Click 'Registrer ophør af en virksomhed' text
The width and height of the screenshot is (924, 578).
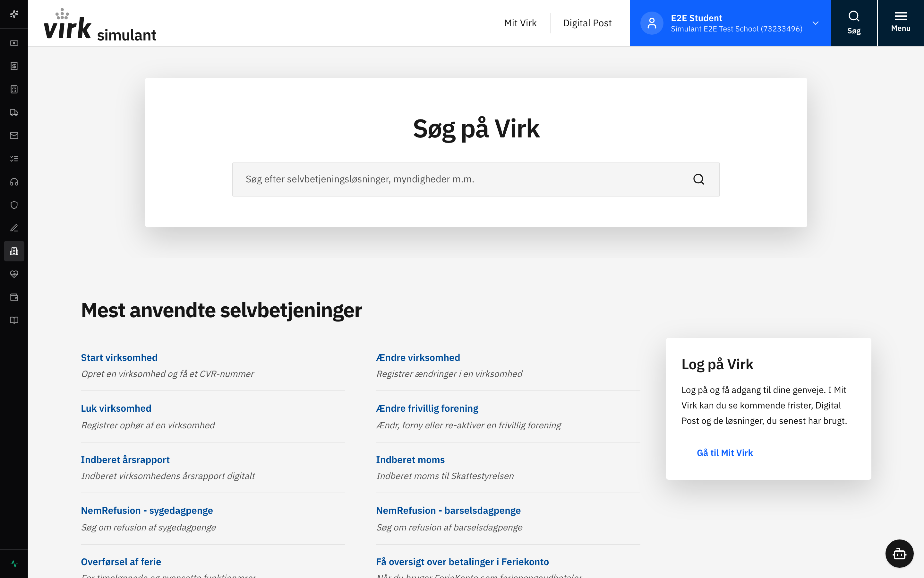[x=148, y=425]
